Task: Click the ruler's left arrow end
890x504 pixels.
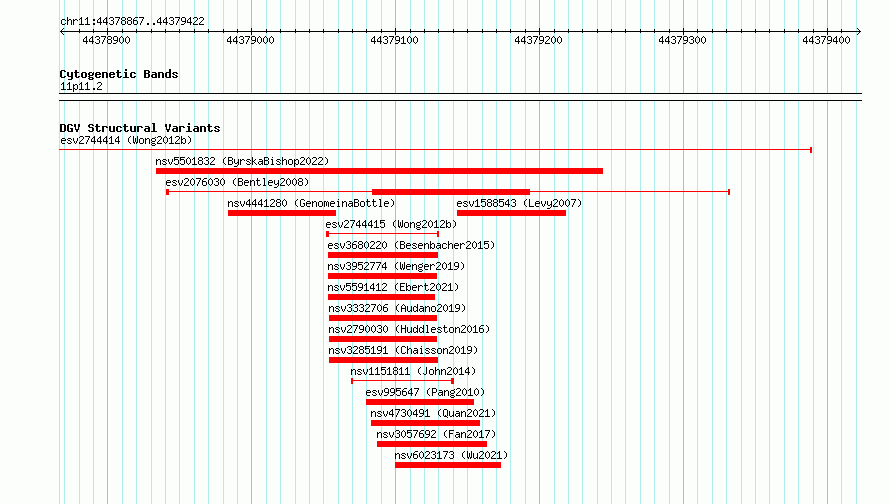Action: 62,31
